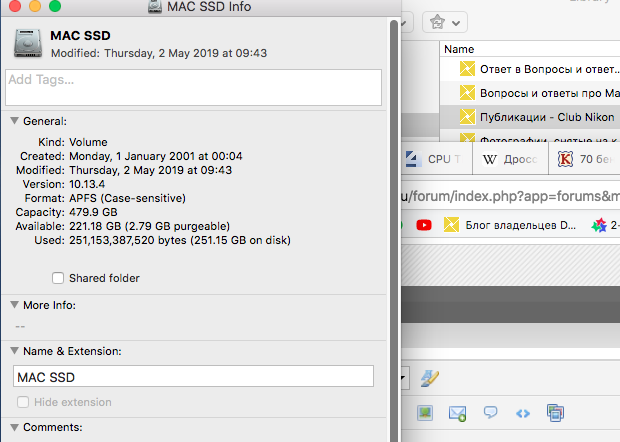Collapse the More Info section
This screenshot has width=620, height=442.
click(15, 305)
